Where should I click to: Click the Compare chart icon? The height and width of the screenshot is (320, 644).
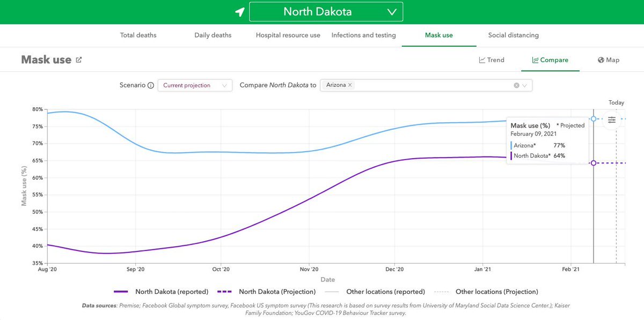(535, 60)
